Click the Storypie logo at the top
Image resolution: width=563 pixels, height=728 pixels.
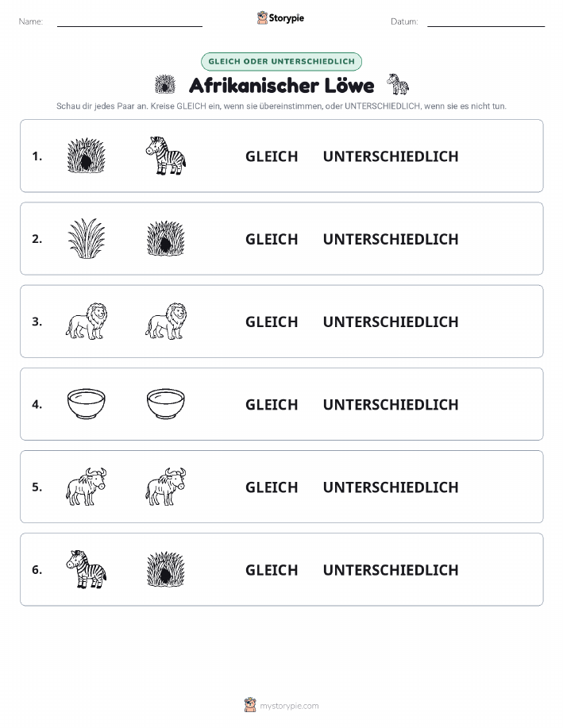click(280, 18)
